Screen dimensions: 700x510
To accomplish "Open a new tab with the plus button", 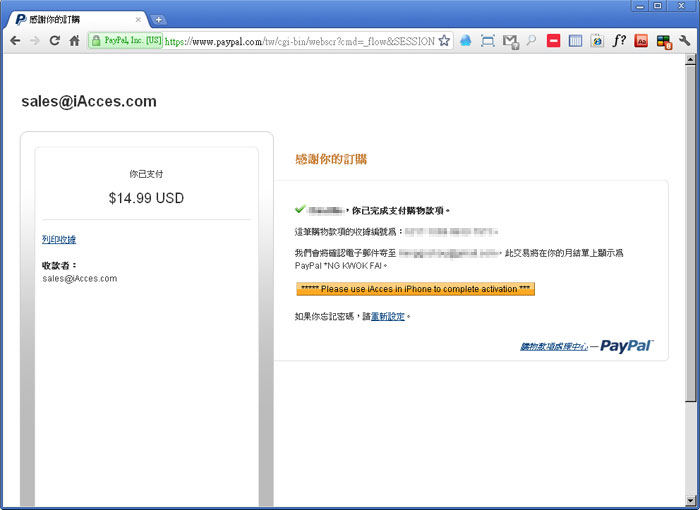I will point(158,20).
